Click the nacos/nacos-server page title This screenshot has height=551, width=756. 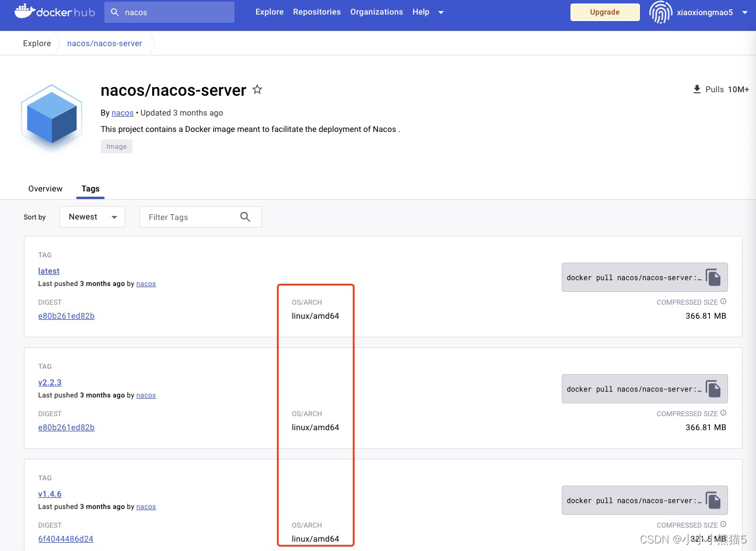[x=173, y=90]
